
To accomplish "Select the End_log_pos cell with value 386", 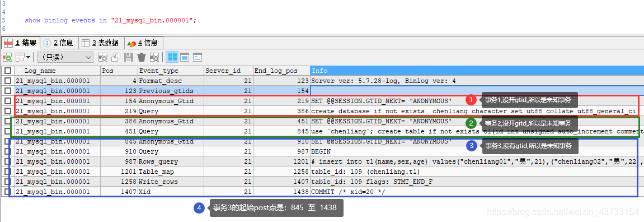I will tap(281, 111).
